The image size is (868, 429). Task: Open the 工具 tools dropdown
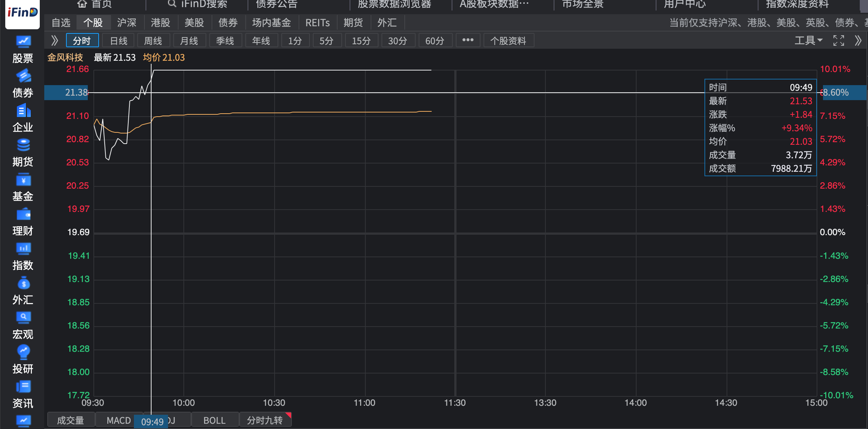[x=808, y=40]
